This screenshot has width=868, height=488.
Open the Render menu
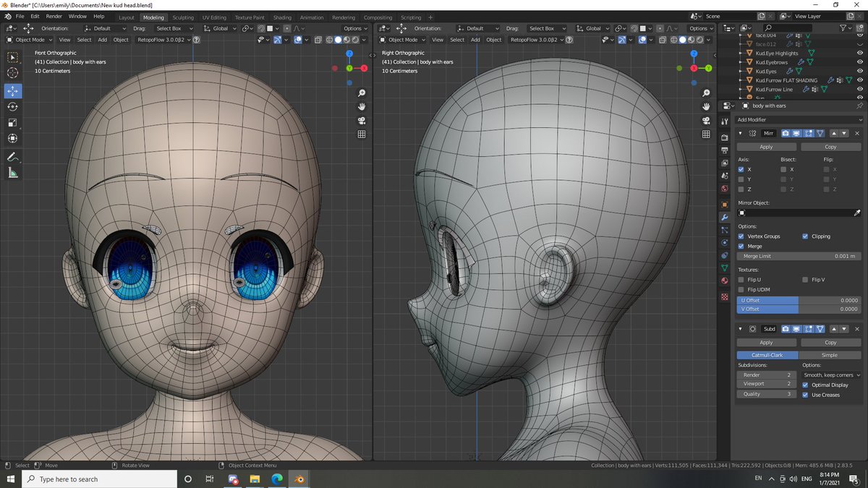coord(54,16)
